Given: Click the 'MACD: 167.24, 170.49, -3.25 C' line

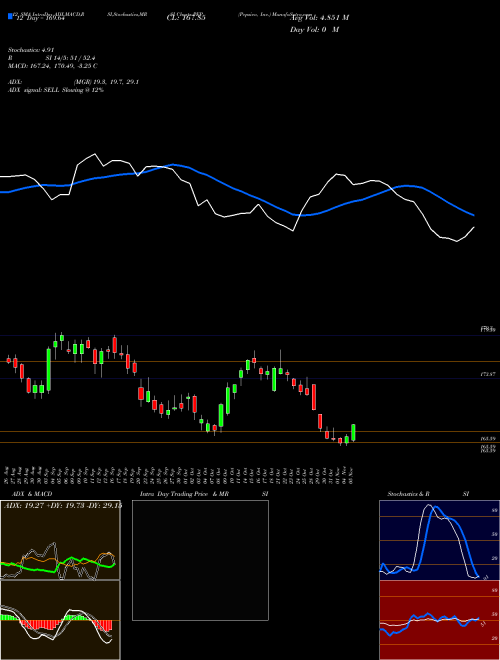Looking at the screenshot, I should [x=53, y=66].
